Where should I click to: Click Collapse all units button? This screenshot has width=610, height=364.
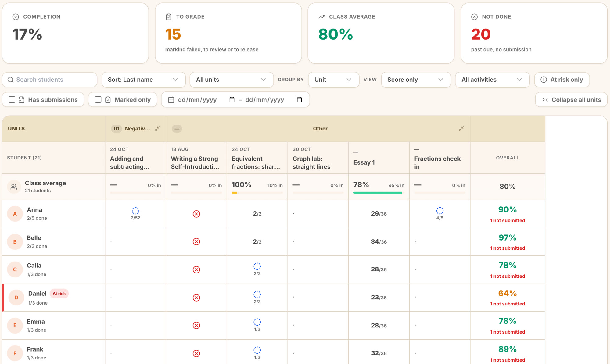tap(571, 100)
